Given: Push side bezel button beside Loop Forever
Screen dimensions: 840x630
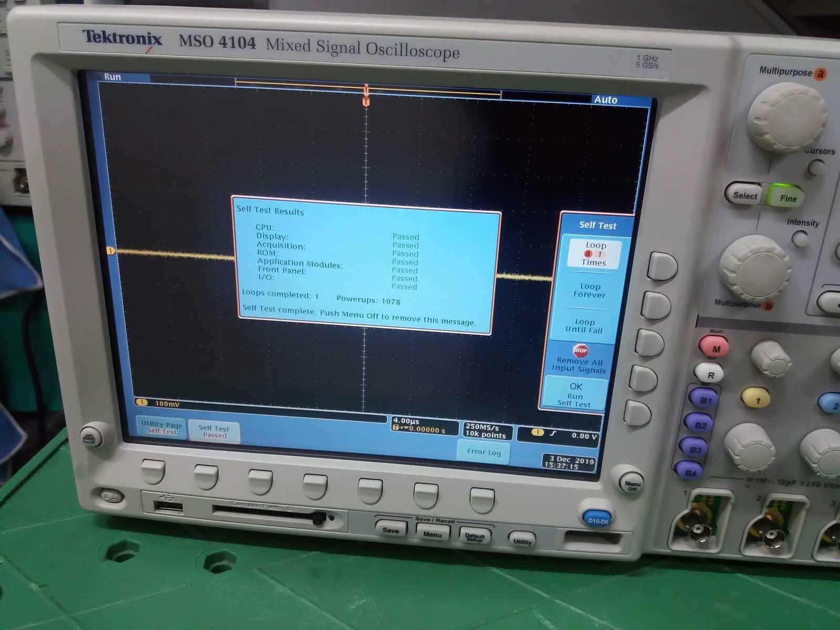Looking at the screenshot, I should click(x=656, y=305).
